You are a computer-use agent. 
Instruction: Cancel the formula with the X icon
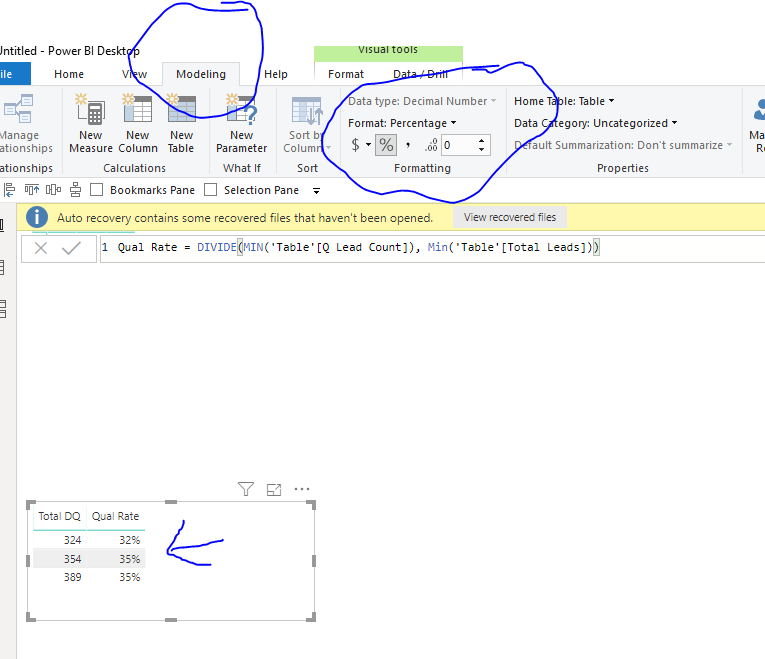coord(41,248)
